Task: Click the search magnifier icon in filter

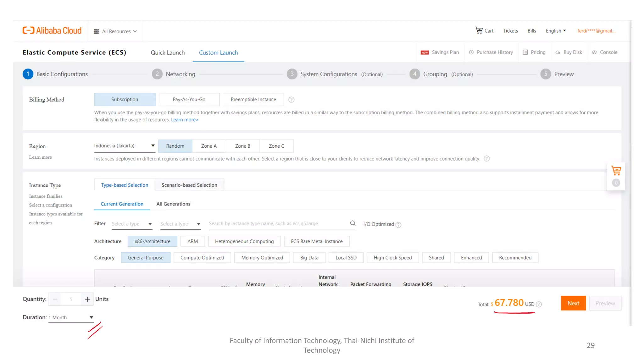Action: pyautogui.click(x=353, y=223)
